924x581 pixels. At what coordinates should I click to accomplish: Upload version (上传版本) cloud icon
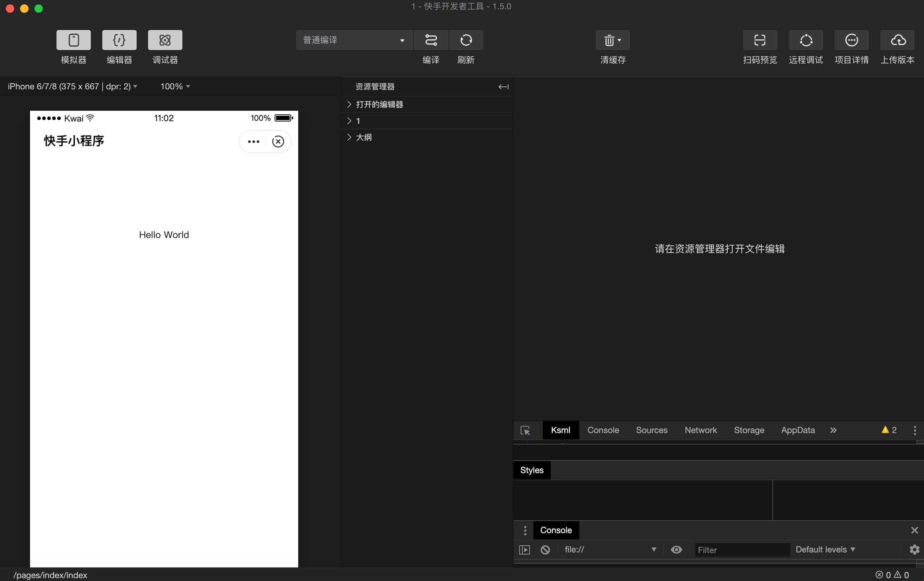click(x=898, y=40)
